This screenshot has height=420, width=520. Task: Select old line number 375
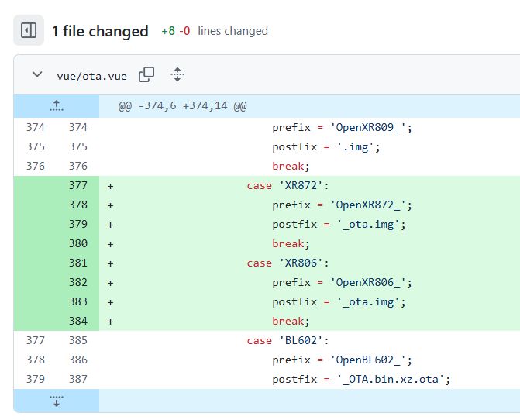pyautogui.click(x=36, y=146)
